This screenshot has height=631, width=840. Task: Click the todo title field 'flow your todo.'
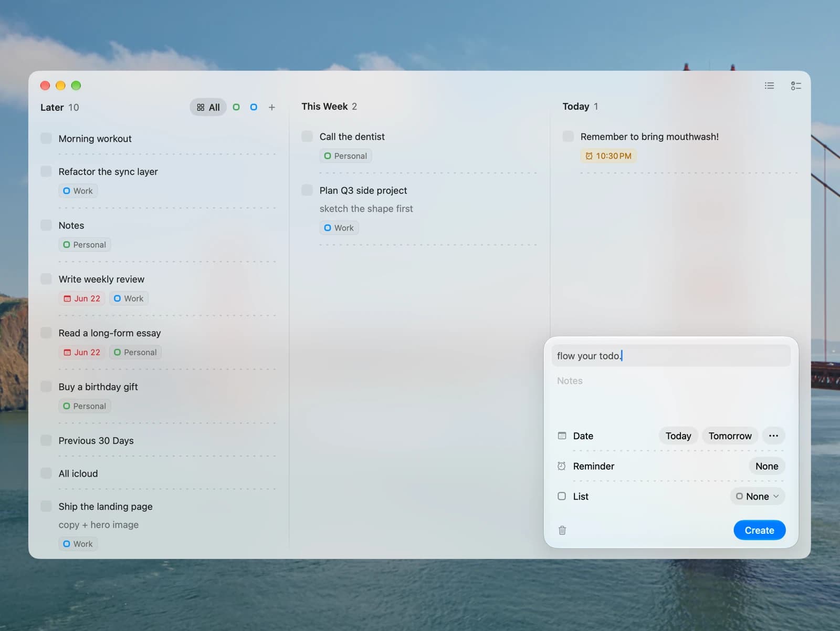point(671,356)
